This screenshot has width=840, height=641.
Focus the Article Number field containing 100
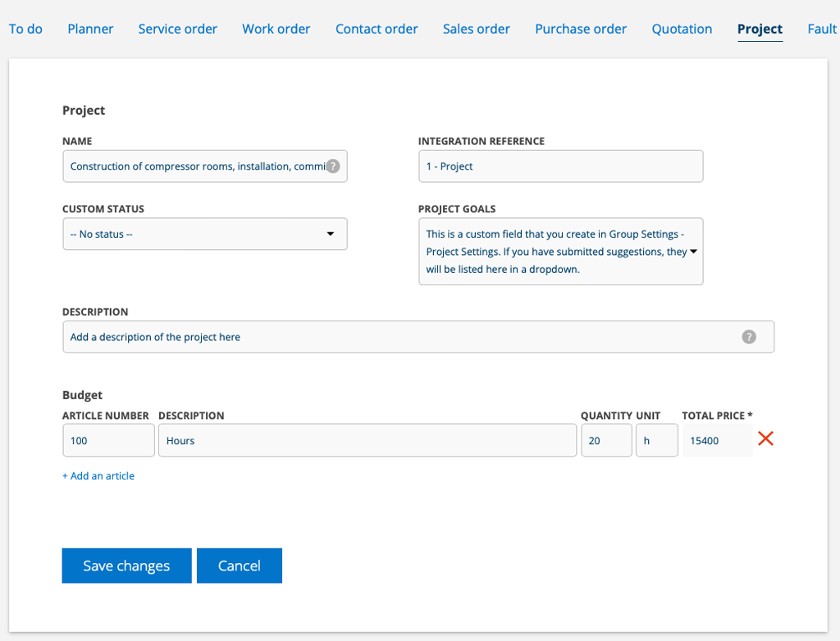[x=108, y=440]
